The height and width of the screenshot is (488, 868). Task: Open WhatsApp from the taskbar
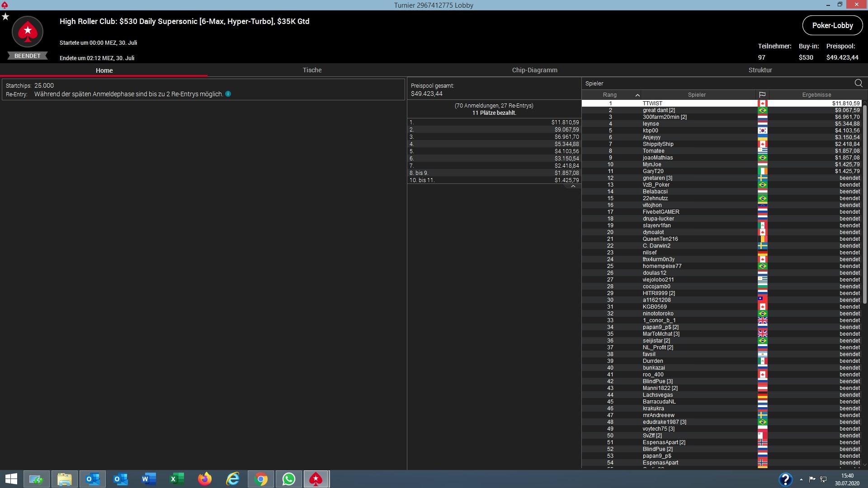tap(288, 479)
